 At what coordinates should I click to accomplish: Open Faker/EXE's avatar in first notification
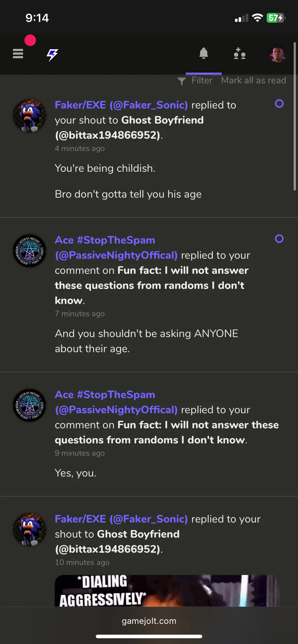pyautogui.click(x=30, y=116)
